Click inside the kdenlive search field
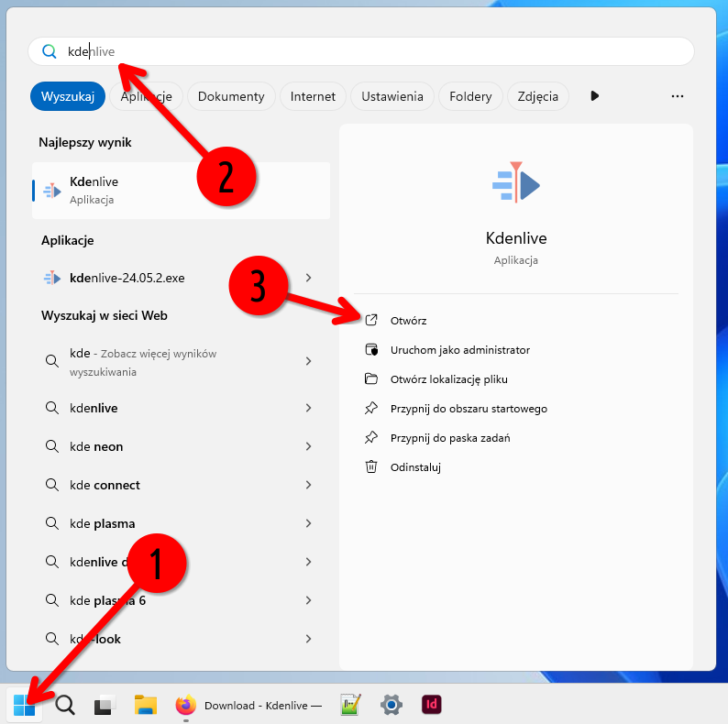Screen dimensions: 728x724 pos(361,51)
